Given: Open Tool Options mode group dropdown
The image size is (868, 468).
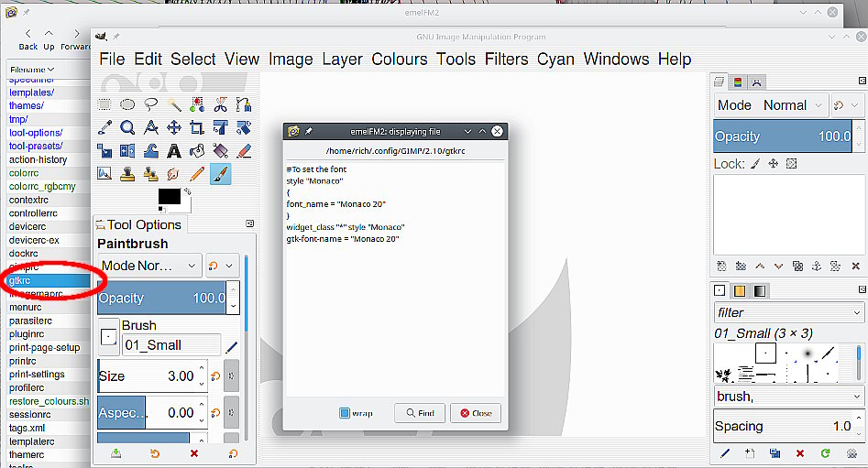Looking at the screenshot, I should (223, 266).
